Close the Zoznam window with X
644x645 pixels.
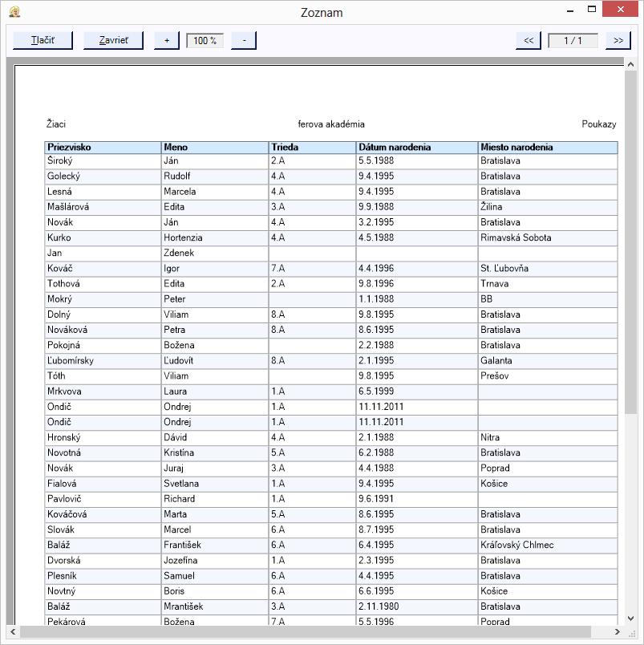(620, 9)
